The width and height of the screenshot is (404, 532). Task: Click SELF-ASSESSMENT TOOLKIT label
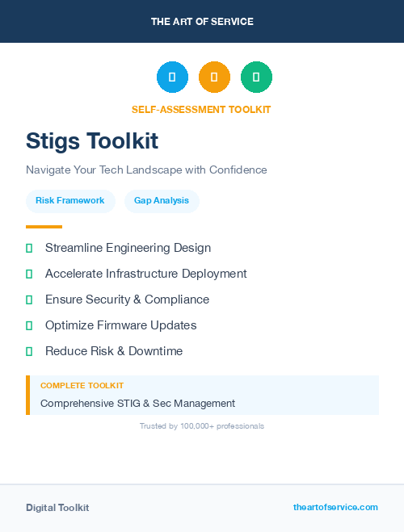click(201, 110)
